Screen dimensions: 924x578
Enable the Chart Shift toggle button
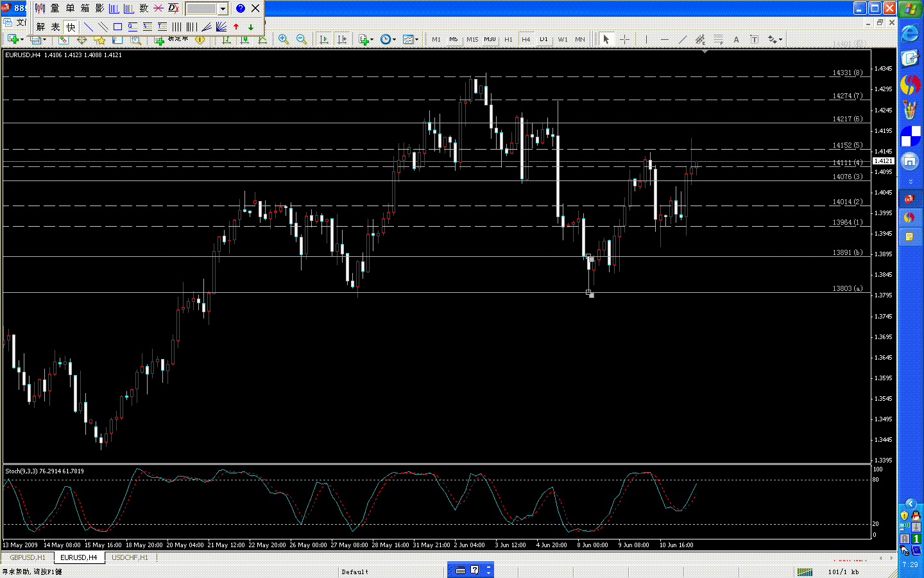342,39
